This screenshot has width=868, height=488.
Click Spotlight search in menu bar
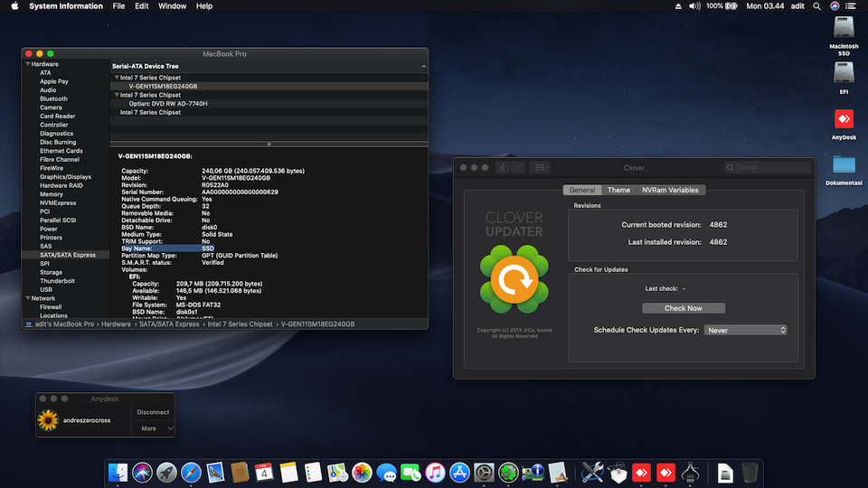pyautogui.click(x=816, y=6)
